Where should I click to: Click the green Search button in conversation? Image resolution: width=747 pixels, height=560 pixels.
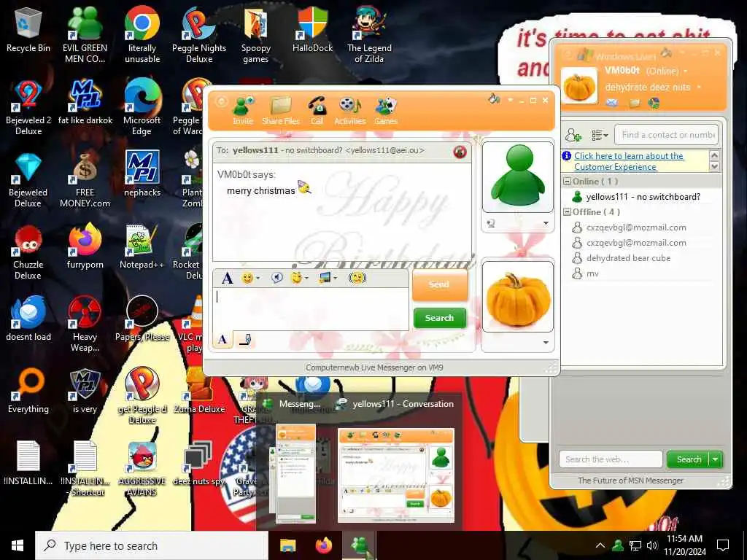click(x=439, y=318)
